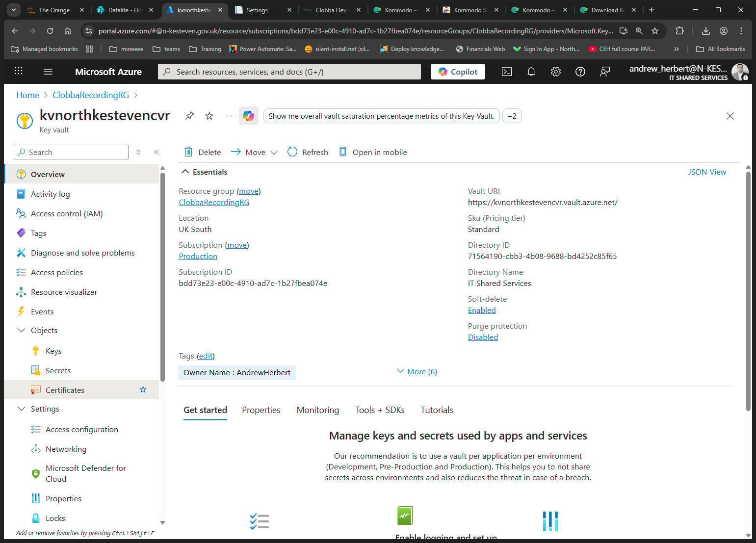This screenshot has height=543, width=756.
Task: Delete the key vault
Action: tap(203, 152)
